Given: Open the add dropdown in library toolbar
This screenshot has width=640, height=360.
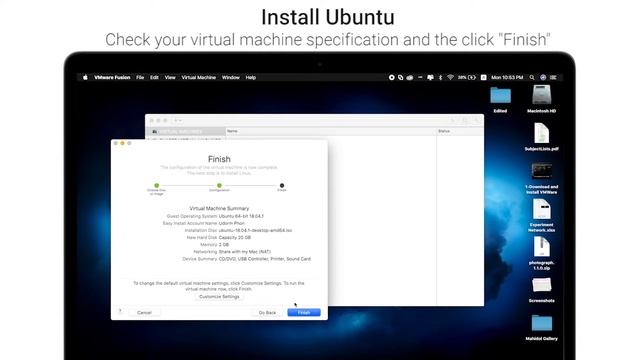Looking at the screenshot, I should pos(178,120).
